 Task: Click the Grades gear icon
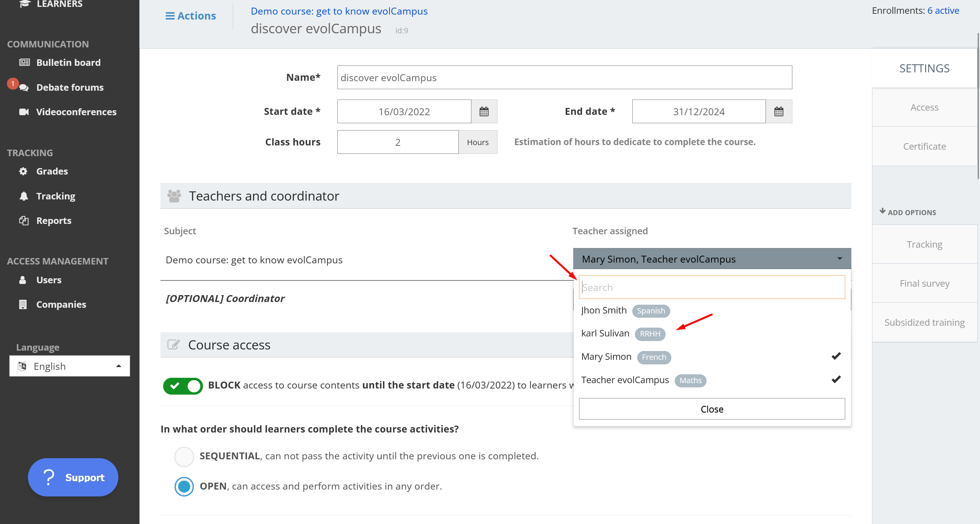coord(23,171)
